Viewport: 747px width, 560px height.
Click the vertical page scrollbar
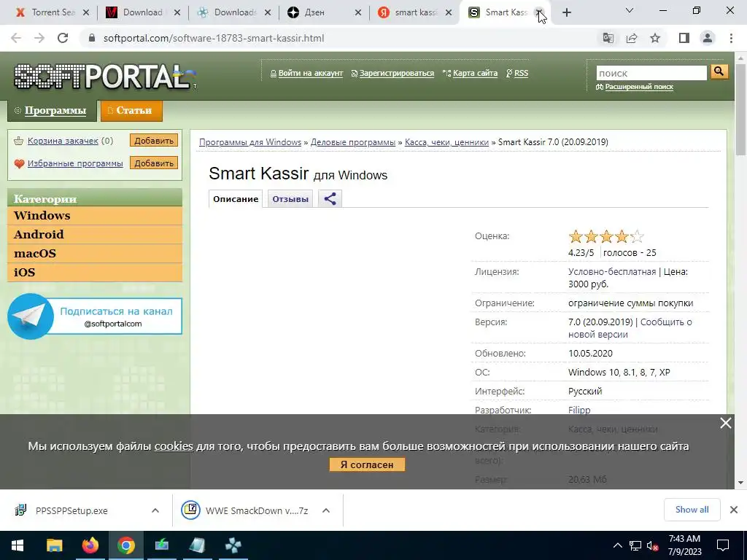[740, 109]
